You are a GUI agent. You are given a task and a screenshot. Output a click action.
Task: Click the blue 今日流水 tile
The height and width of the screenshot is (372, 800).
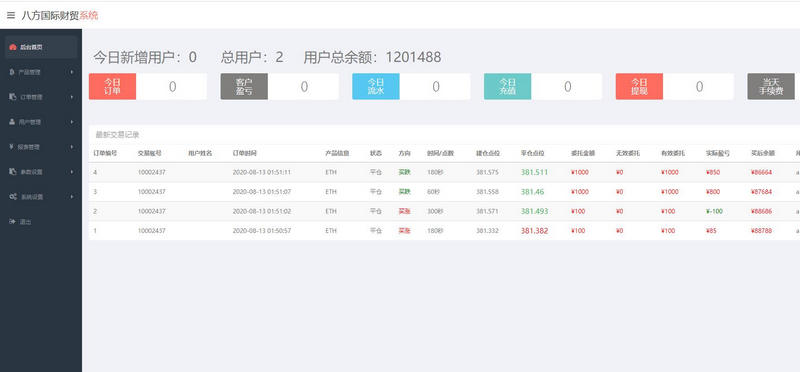tap(376, 86)
